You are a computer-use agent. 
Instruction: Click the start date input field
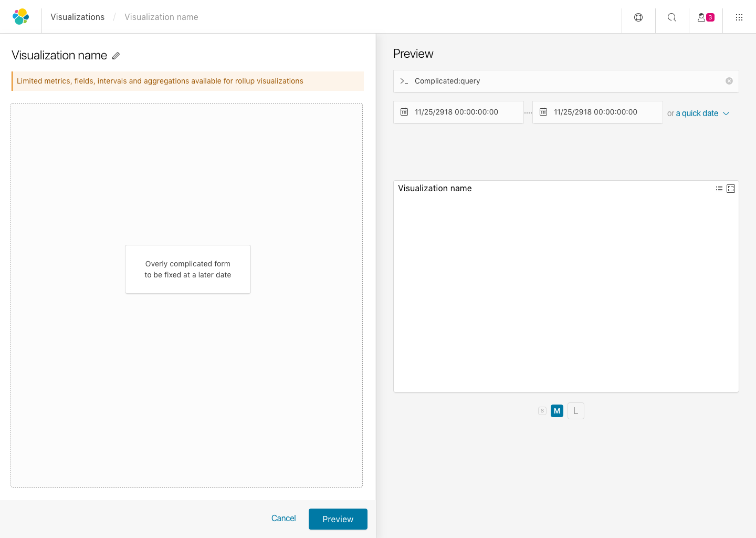click(458, 112)
